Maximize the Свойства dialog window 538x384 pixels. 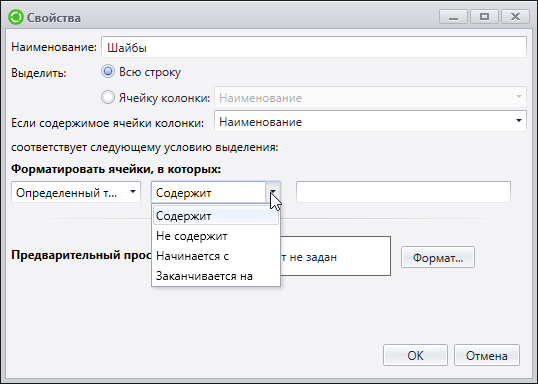click(484, 16)
